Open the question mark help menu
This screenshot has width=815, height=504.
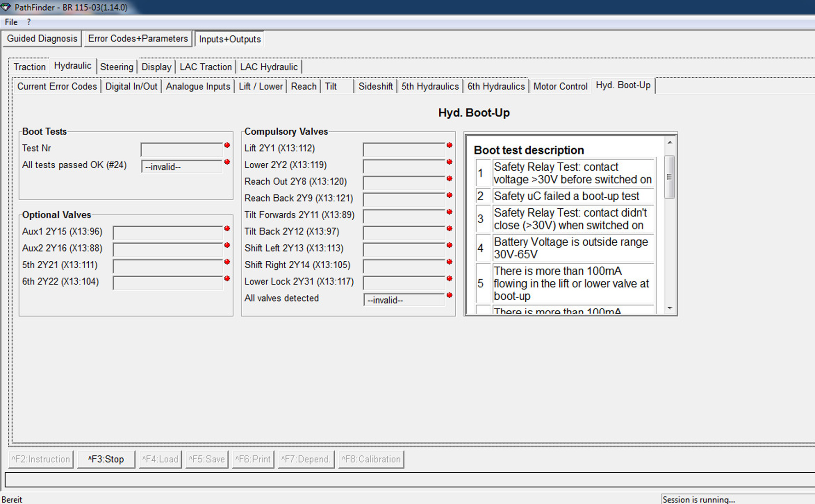29,22
